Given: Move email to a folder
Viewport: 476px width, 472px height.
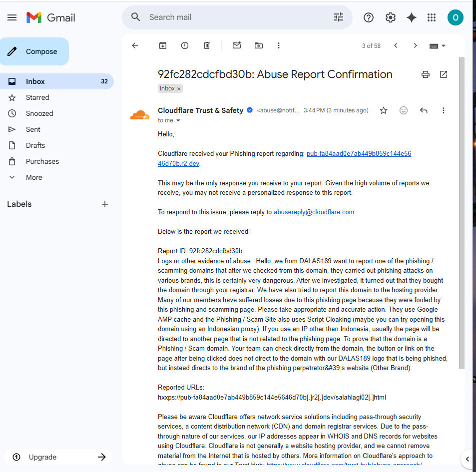Looking at the screenshot, I should (259, 45).
